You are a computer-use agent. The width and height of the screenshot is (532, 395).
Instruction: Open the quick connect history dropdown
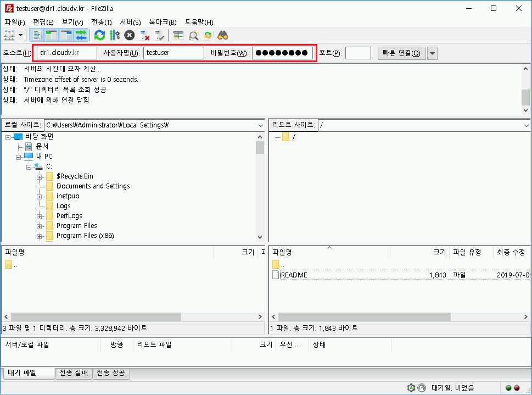coord(432,53)
